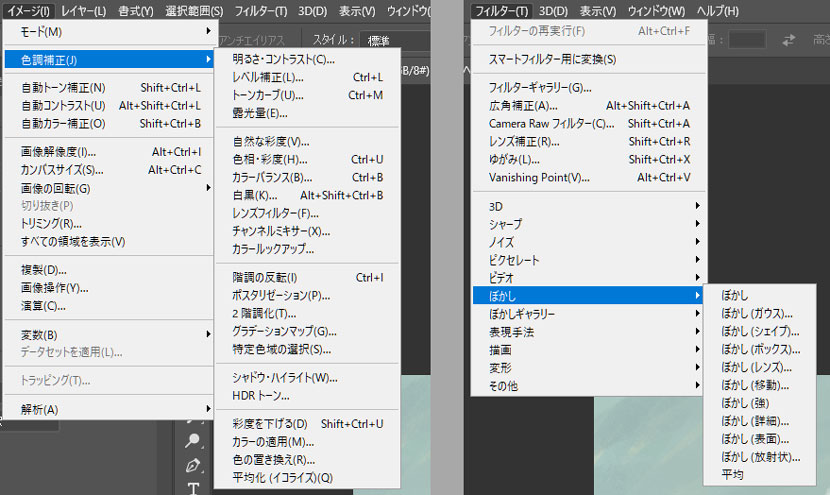Expand the シャープ filter submenu
Screen dimensions: 830x495
tap(589, 224)
